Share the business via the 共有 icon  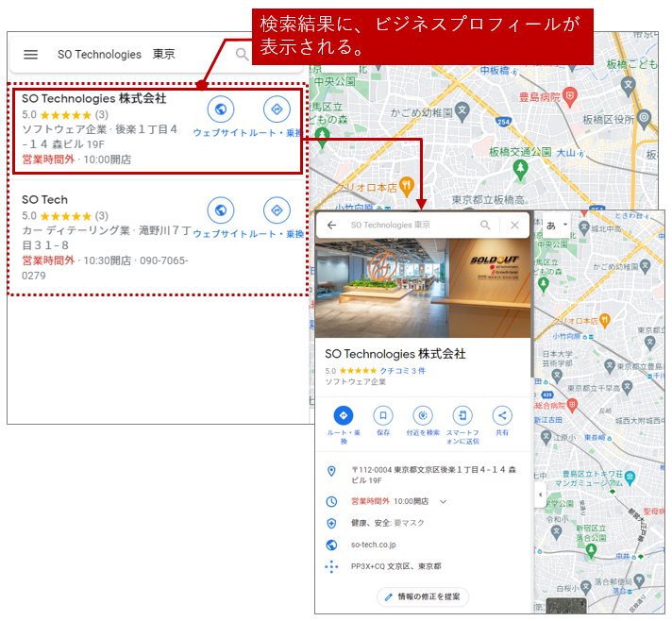click(x=501, y=415)
